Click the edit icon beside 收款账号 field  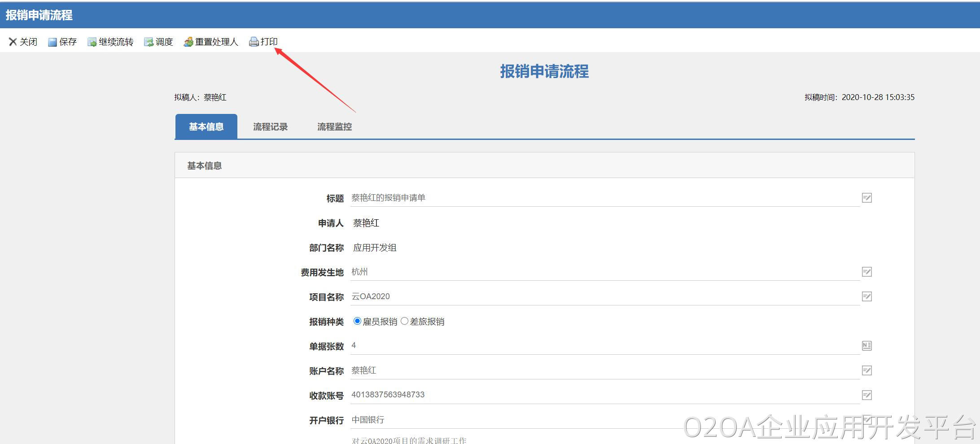click(866, 395)
